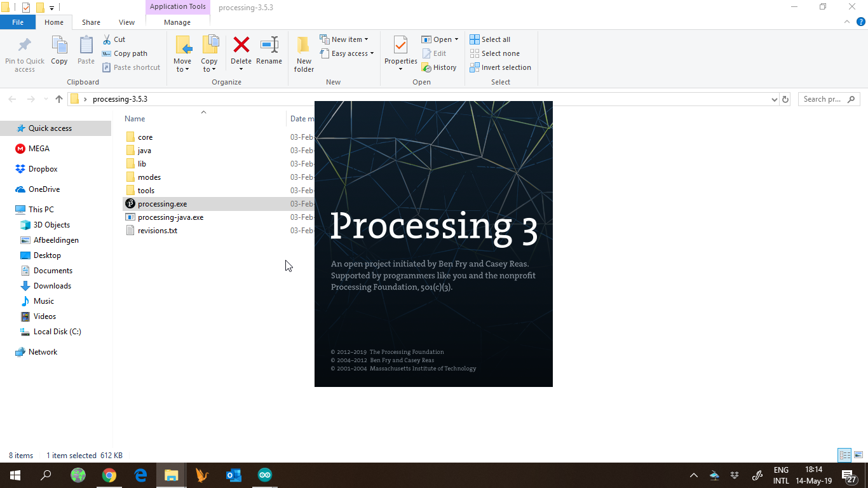The image size is (868, 488).
Task: Open Outlook from taskbar
Action: tap(234, 475)
